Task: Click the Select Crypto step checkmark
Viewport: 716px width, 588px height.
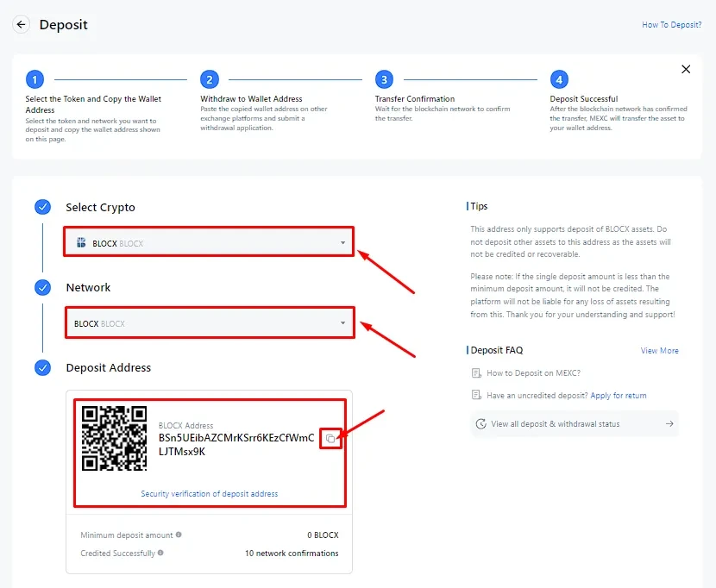Action: pyautogui.click(x=42, y=207)
